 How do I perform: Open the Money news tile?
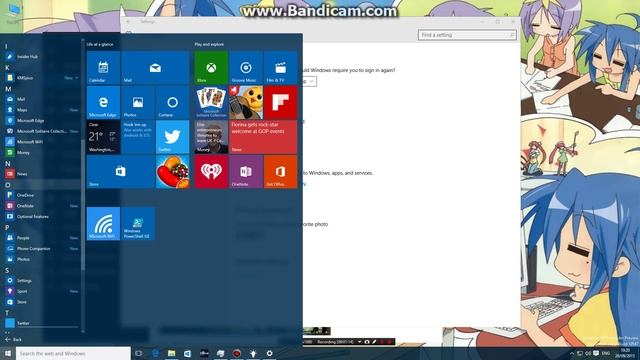point(211,137)
